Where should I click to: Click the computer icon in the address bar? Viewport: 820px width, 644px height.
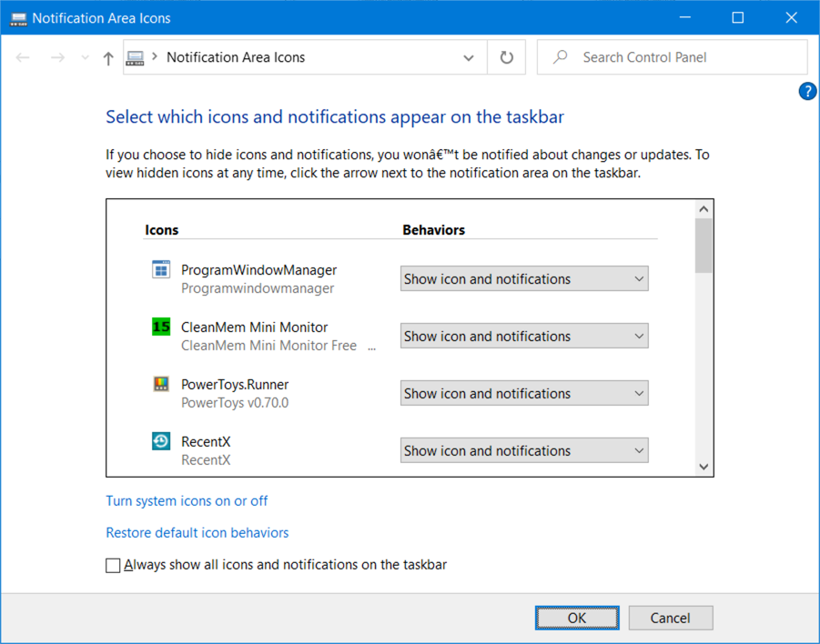[136, 56]
